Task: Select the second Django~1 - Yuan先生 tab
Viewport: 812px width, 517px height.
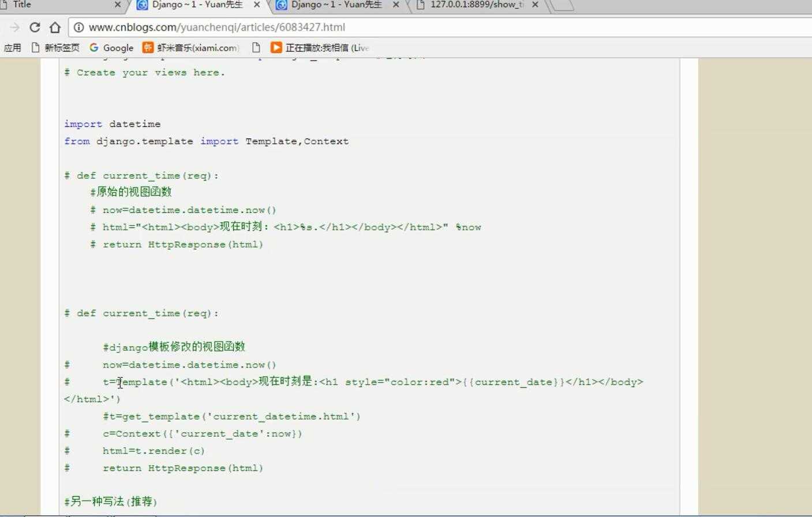Action: pyautogui.click(x=336, y=5)
